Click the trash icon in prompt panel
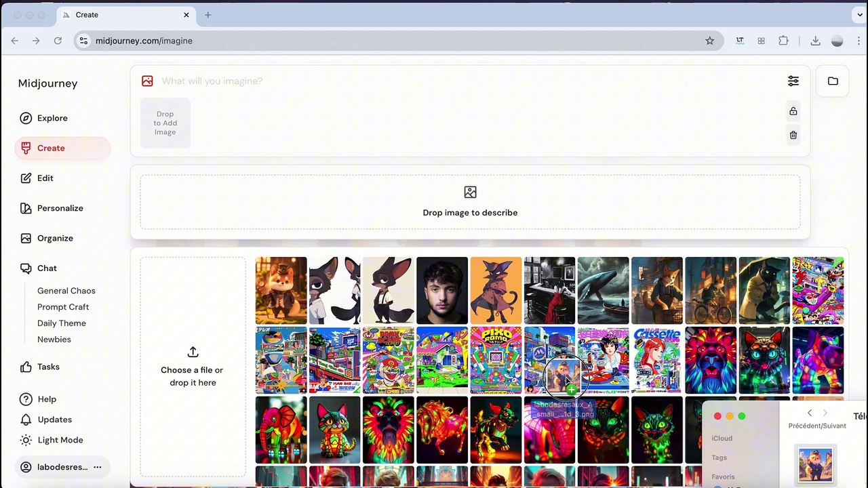The width and height of the screenshot is (868, 488). coord(793,135)
